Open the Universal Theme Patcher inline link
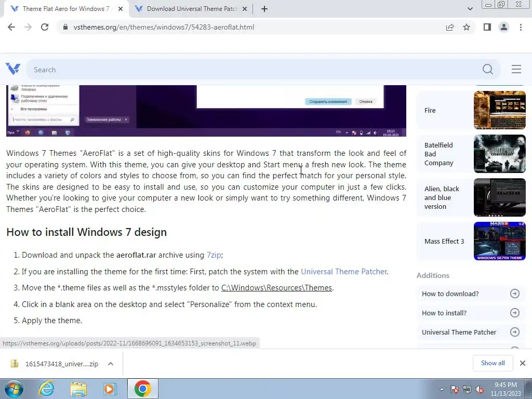 coord(344,271)
